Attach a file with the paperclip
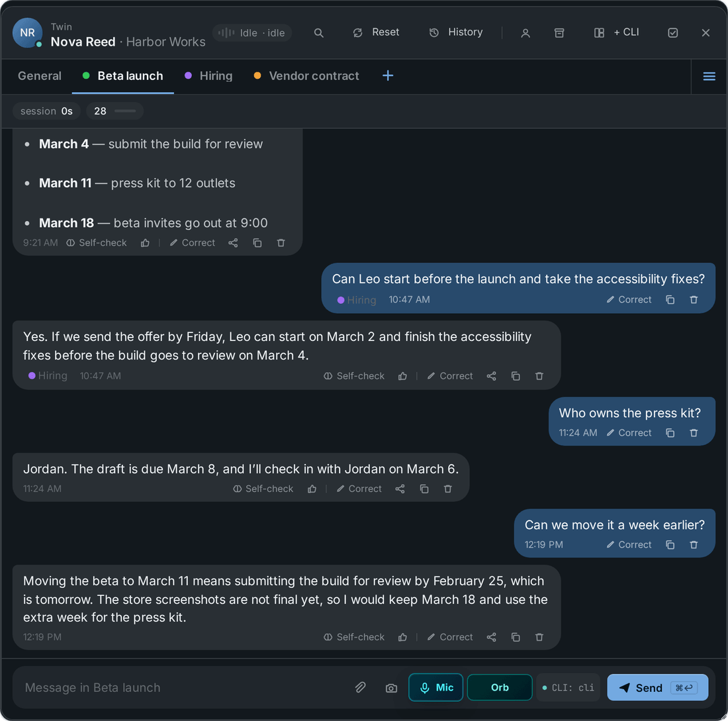Screen dimensions: 728x721 click(360, 687)
